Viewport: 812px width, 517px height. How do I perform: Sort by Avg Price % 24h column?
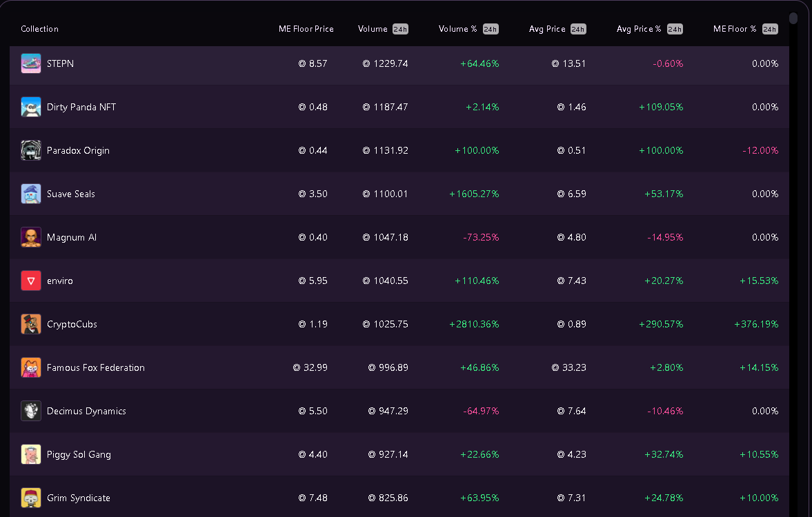click(x=649, y=29)
